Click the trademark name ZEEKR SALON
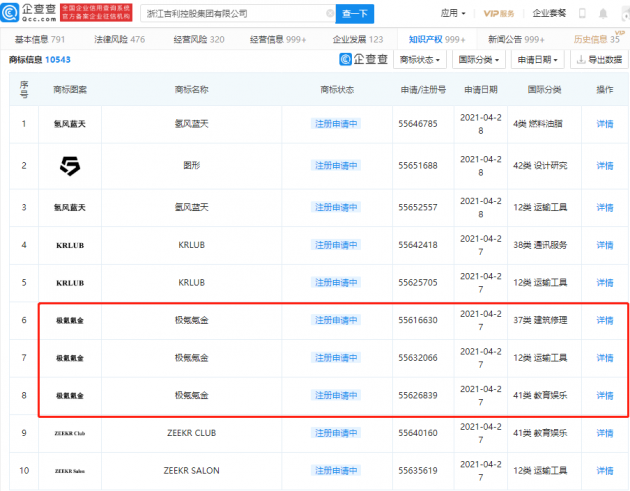Image resolution: width=630 pixels, height=491 pixels. pos(192,471)
